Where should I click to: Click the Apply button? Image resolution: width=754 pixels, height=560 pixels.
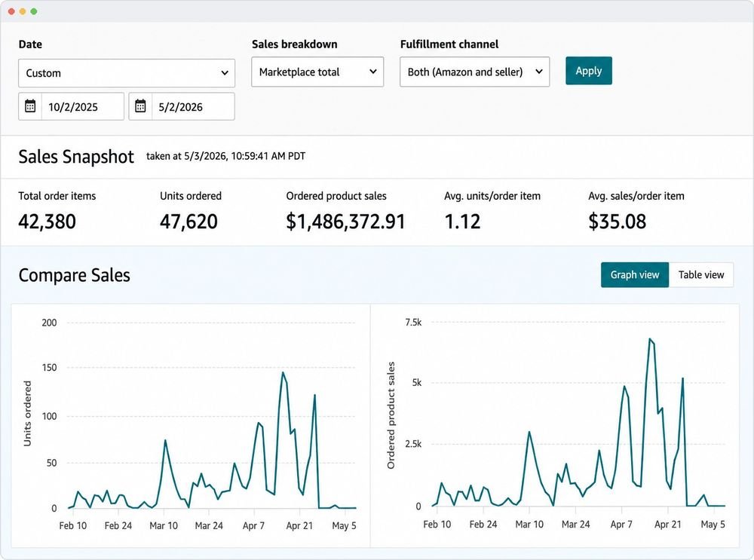click(589, 71)
